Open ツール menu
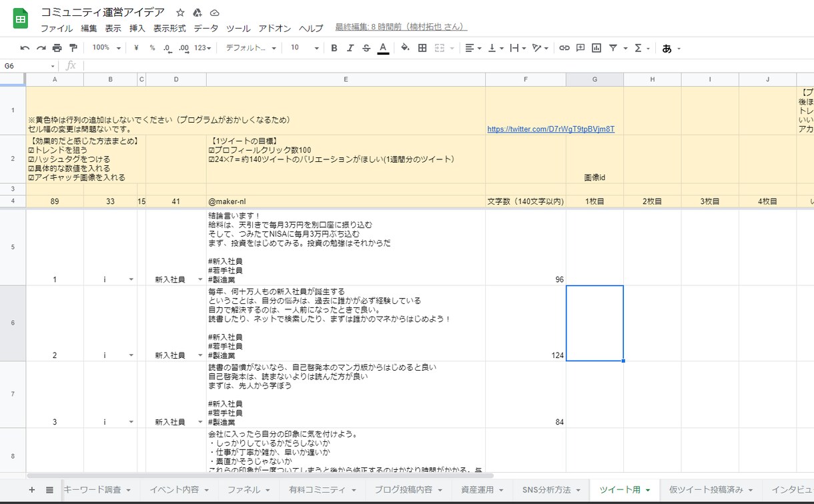The height and width of the screenshot is (504, 814). (x=238, y=28)
